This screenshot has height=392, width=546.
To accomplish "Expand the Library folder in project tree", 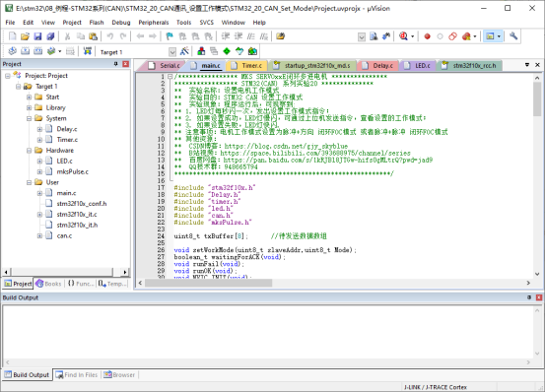I will [29, 108].
